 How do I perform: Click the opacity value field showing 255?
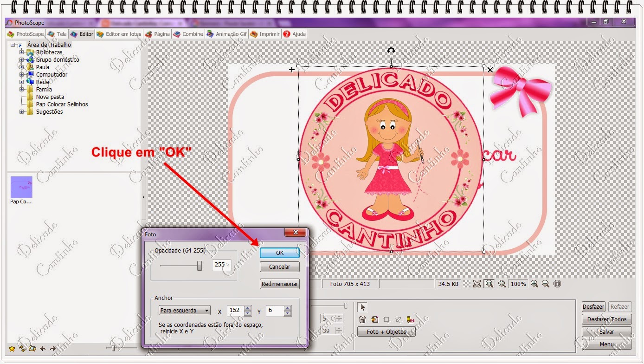222,265
